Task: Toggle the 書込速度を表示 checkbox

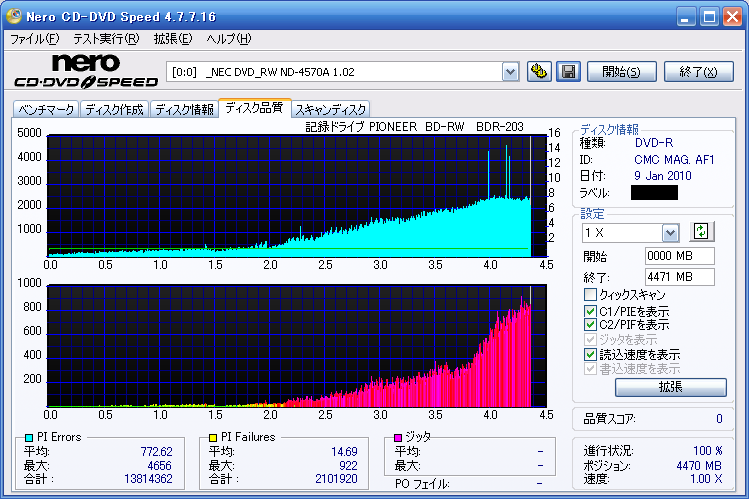Action: (x=590, y=369)
